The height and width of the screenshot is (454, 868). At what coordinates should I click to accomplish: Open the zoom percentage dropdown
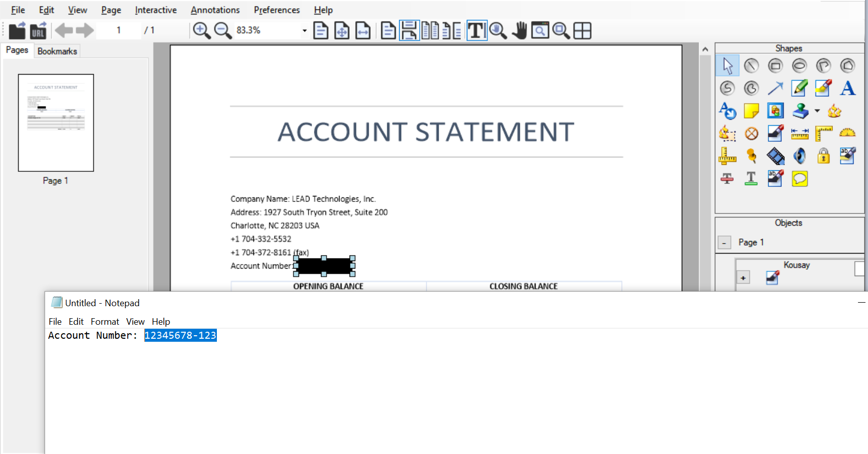304,31
